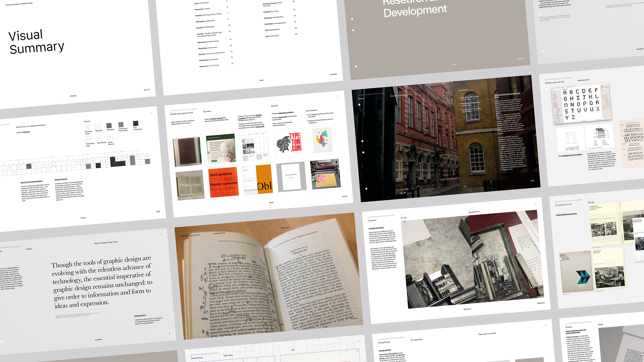Click 'Starting Point 1' underlined heading
This screenshot has height=362, width=644.
[x=140, y=315]
